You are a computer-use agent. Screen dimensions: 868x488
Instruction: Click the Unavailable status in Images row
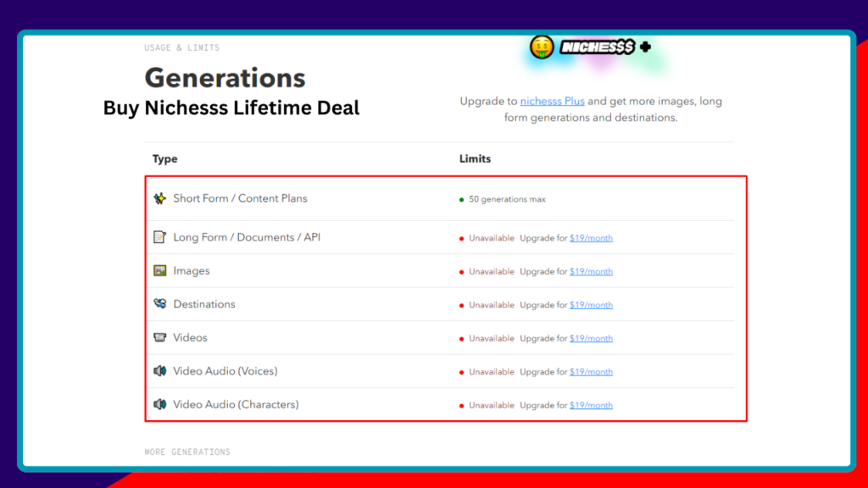(492, 272)
